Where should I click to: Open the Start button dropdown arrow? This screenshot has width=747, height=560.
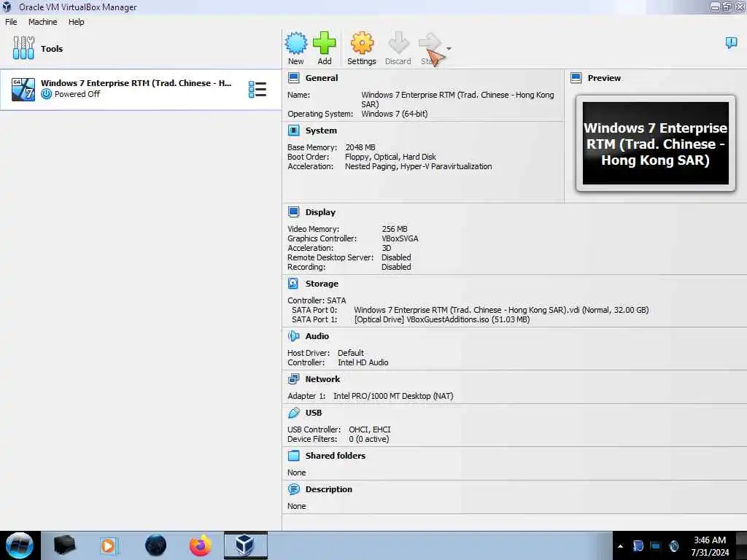click(449, 49)
